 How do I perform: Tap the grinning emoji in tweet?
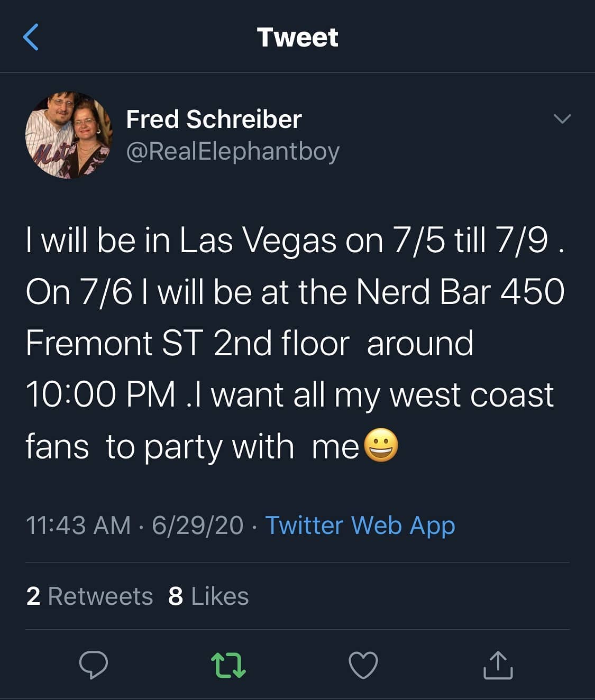coord(381,445)
